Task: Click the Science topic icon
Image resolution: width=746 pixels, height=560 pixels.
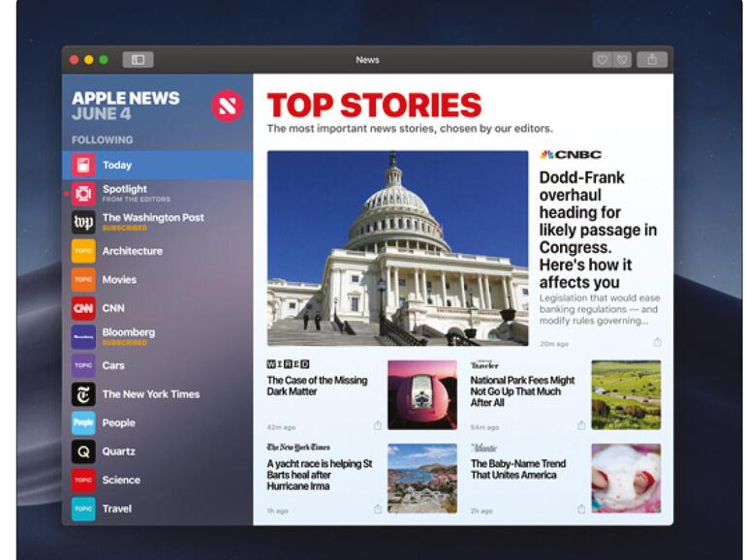Action: tap(83, 480)
